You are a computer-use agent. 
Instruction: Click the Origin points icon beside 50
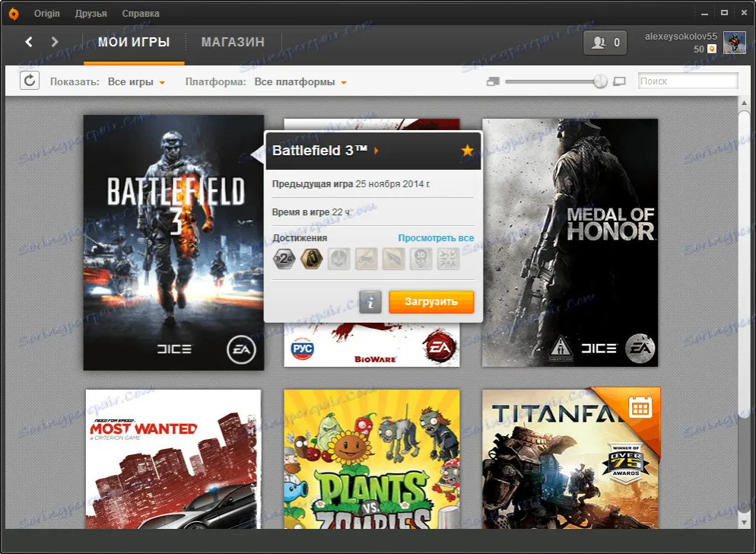coord(712,49)
